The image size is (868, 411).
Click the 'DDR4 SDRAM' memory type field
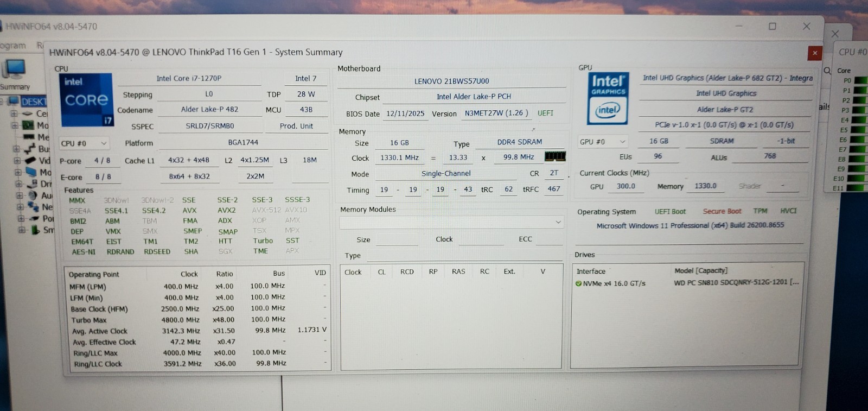(520, 142)
